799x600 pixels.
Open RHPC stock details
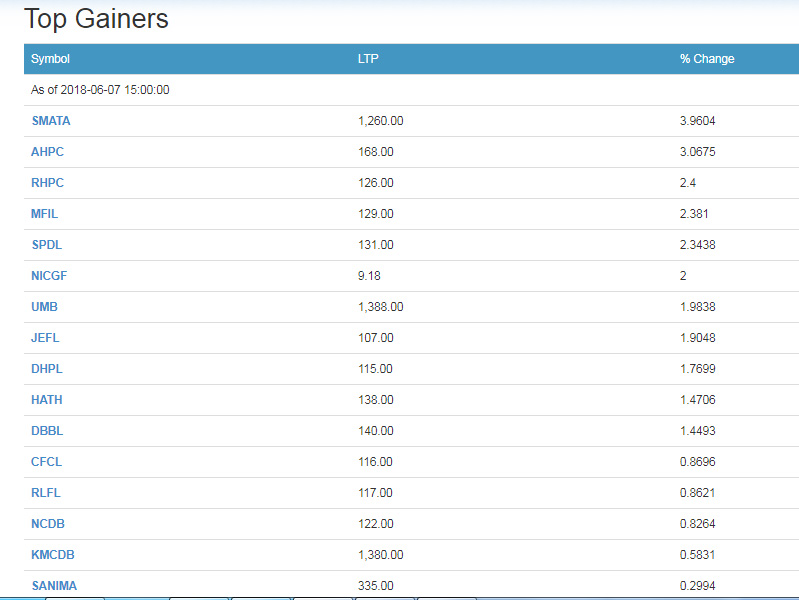(48, 183)
